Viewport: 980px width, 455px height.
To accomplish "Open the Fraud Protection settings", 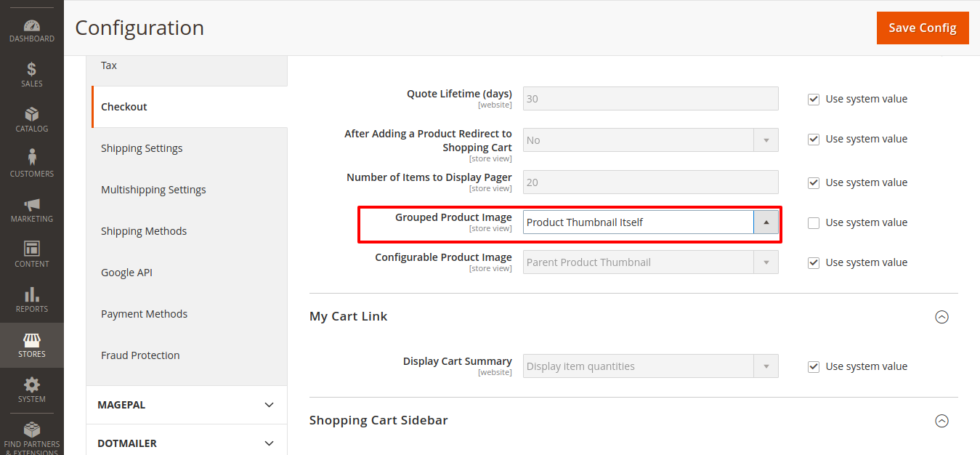I will pyautogui.click(x=139, y=355).
